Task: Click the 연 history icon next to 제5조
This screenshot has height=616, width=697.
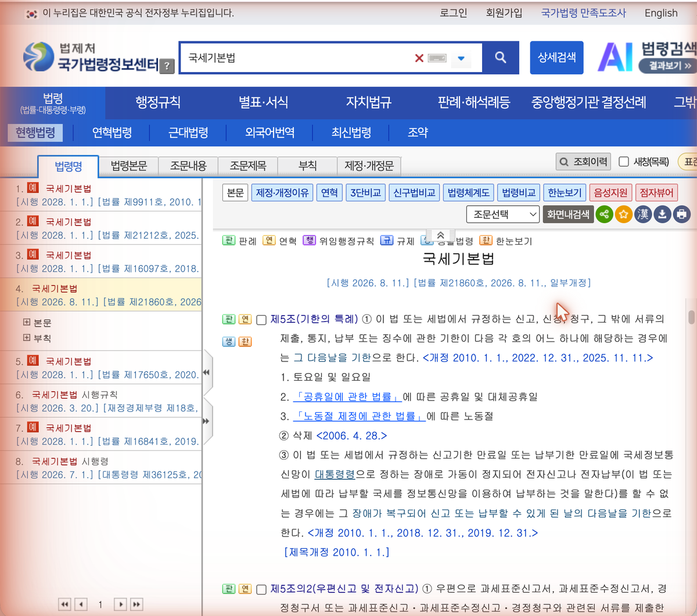Action: [x=245, y=319]
